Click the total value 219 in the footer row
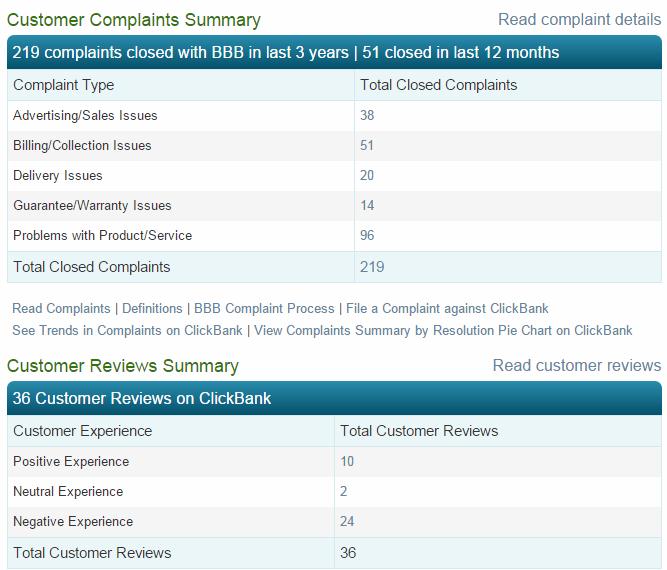The height and width of the screenshot is (570, 667). coord(372,267)
